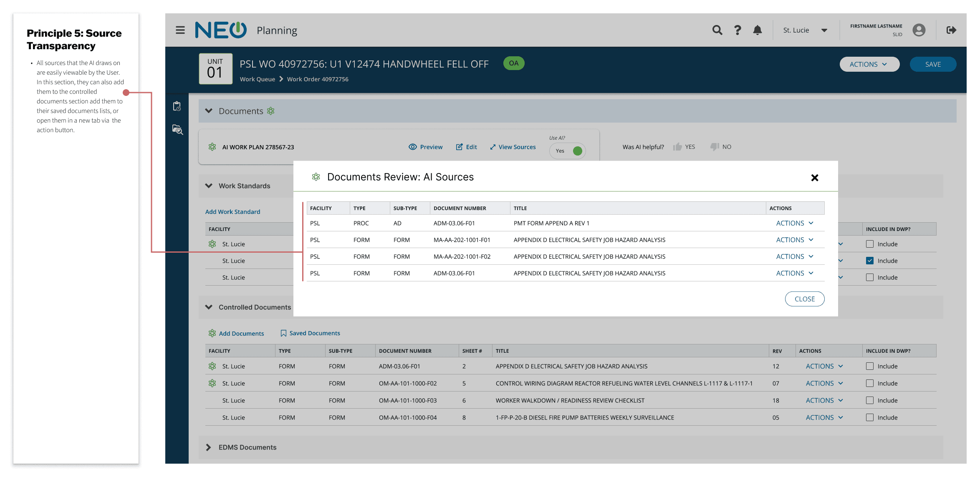
Task: Click the search magnifier icon
Action: [717, 30]
